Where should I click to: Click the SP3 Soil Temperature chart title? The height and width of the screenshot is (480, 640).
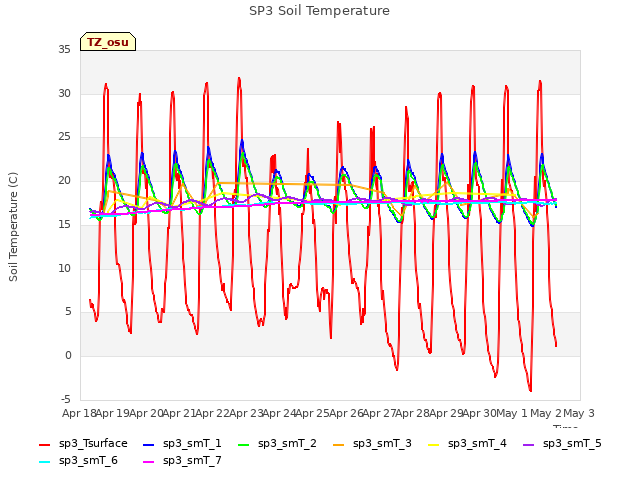click(x=319, y=11)
